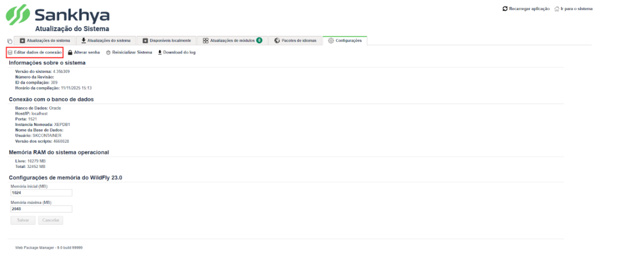Click the home icon for Ir para o sistema
This screenshot has width=644, height=273.
557,9
